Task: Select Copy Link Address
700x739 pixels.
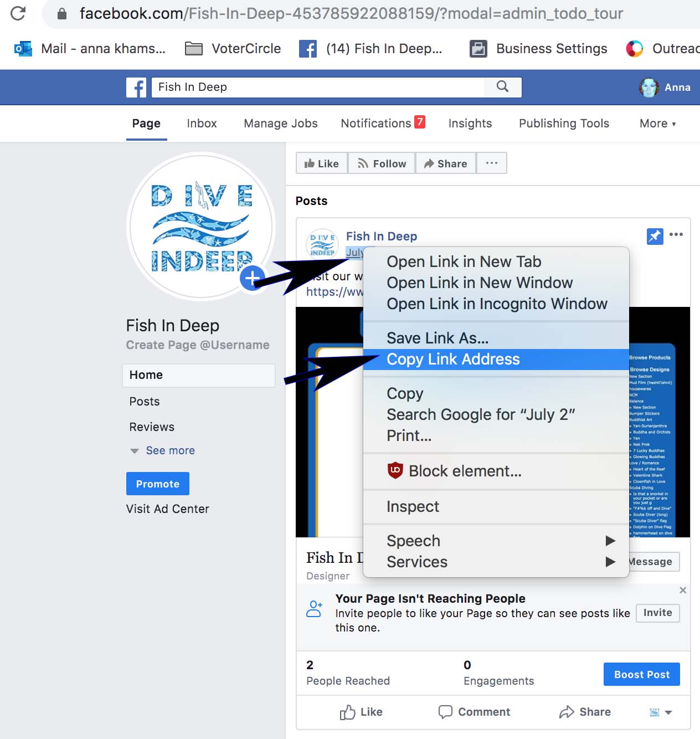Action: (x=496, y=359)
